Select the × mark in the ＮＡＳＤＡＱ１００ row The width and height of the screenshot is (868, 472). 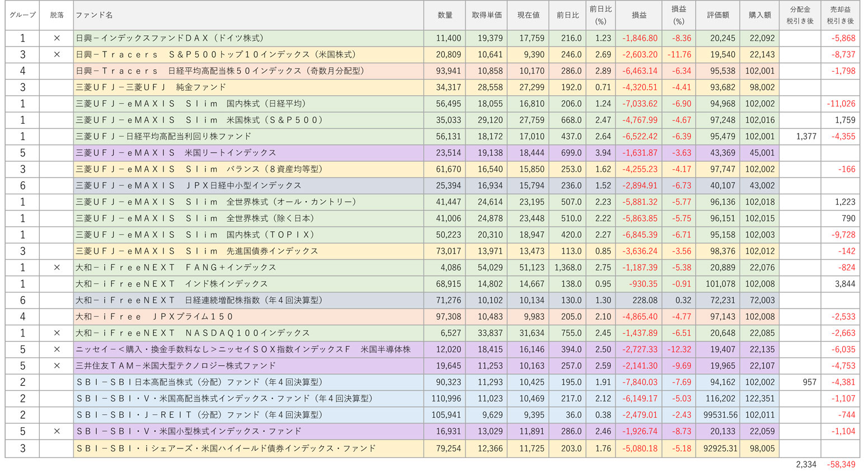[x=57, y=333]
